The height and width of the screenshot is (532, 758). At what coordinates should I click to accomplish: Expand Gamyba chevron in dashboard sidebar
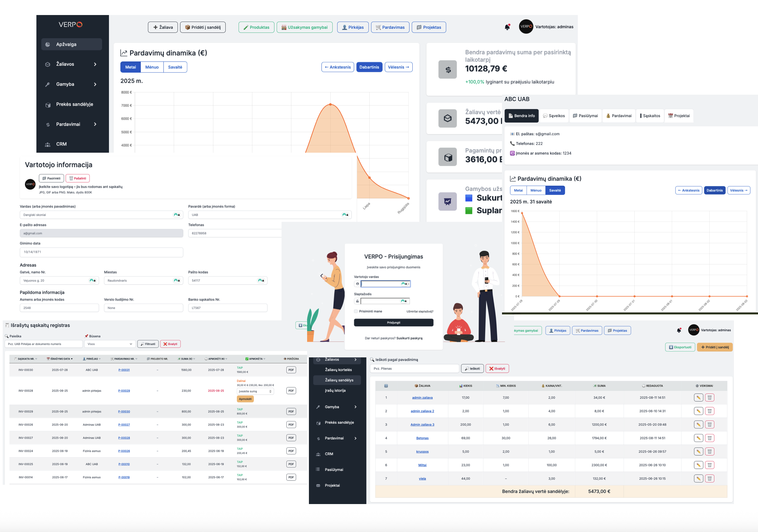(x=95, y=84)
